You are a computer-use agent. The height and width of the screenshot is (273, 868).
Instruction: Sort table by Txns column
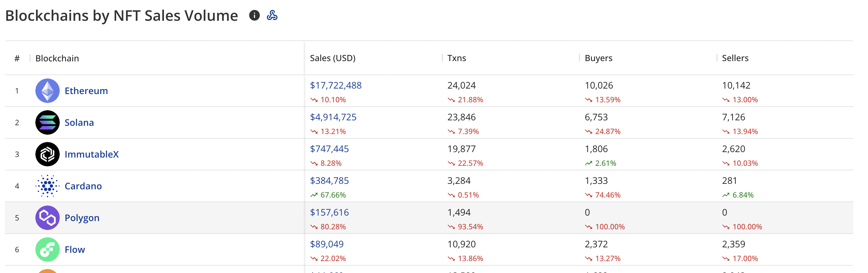point(457,58)
